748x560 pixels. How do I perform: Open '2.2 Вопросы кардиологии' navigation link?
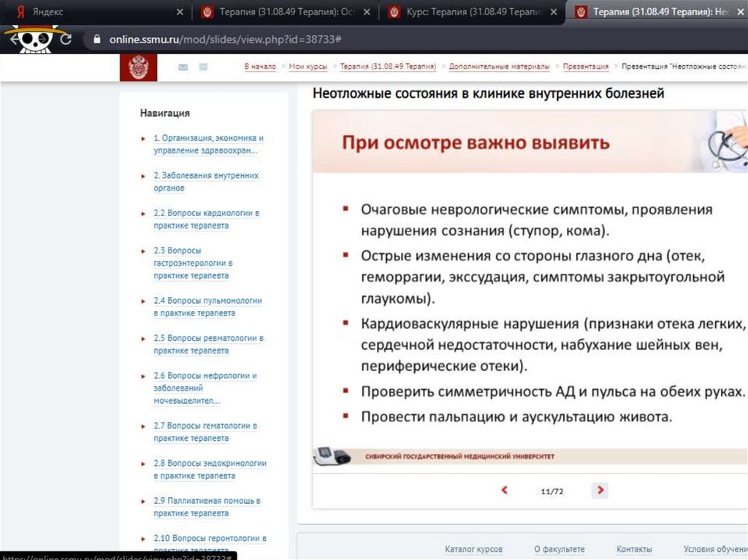pos(207,219)
